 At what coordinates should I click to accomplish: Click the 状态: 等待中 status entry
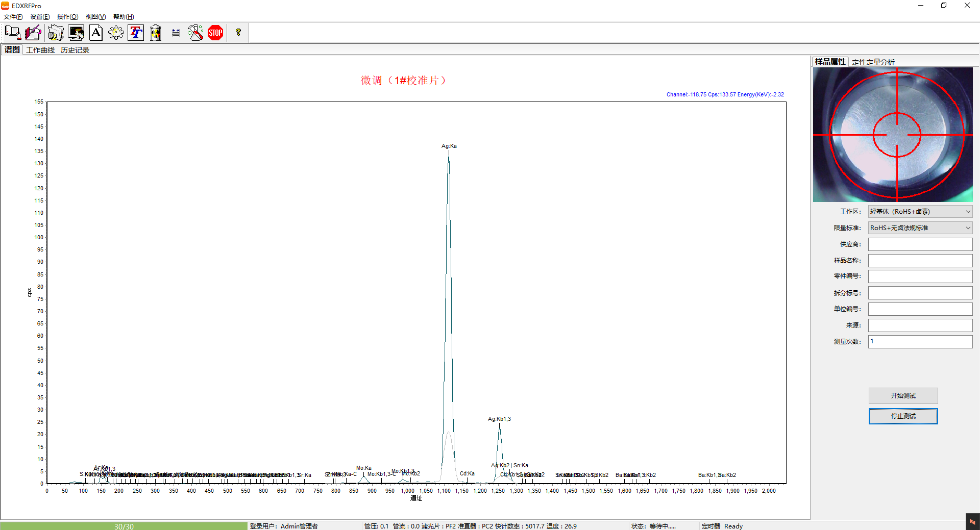(x=653, y=526)
